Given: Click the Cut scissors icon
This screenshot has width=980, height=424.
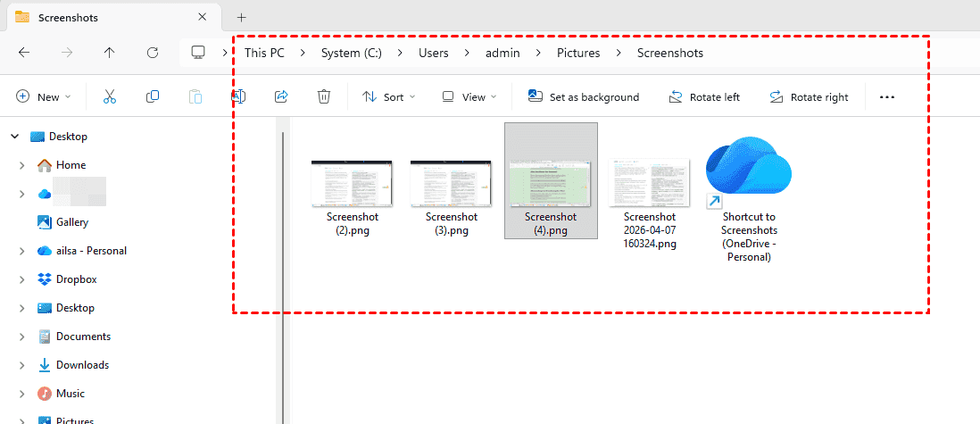Looking at the screenshot, I should 110,96.
